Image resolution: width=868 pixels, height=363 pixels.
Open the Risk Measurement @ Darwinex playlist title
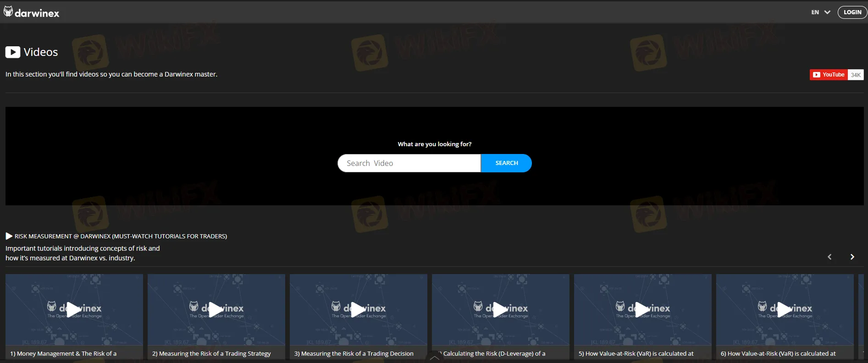pos(121,236)
